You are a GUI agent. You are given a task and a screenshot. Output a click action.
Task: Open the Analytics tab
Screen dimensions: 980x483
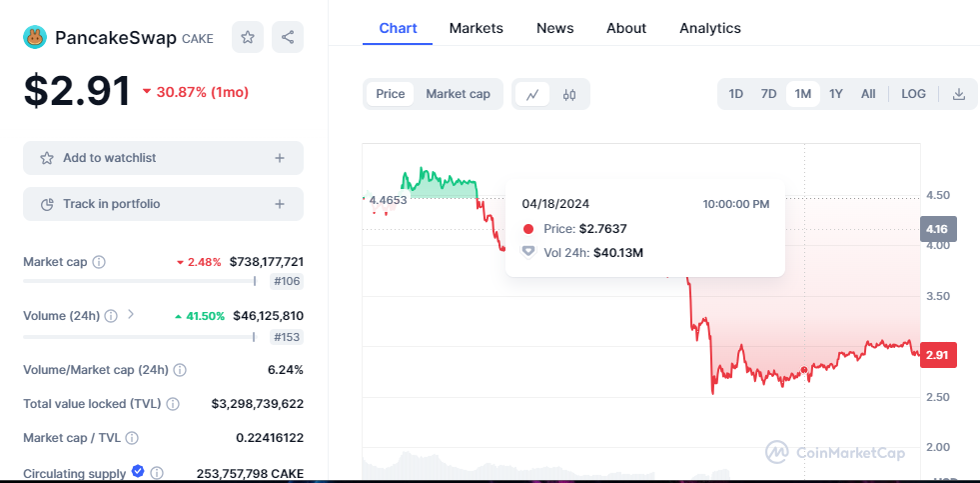pyautogui.click(x=710, y=28)
